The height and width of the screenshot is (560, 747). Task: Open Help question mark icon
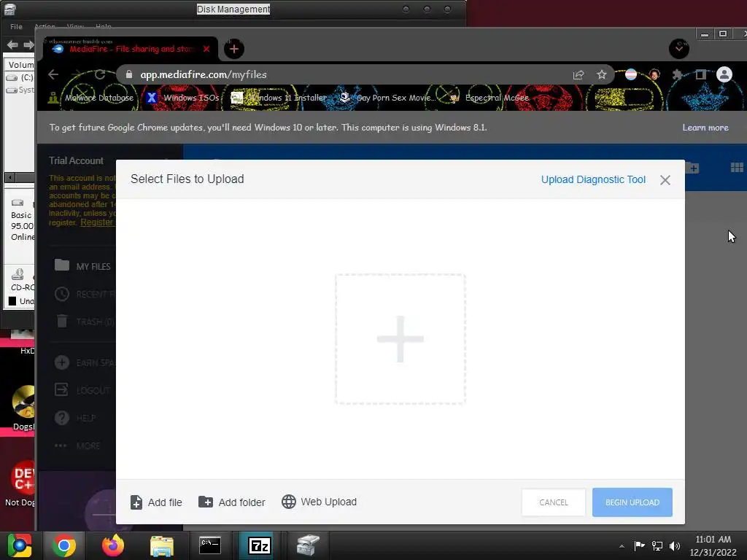(62, 418)
